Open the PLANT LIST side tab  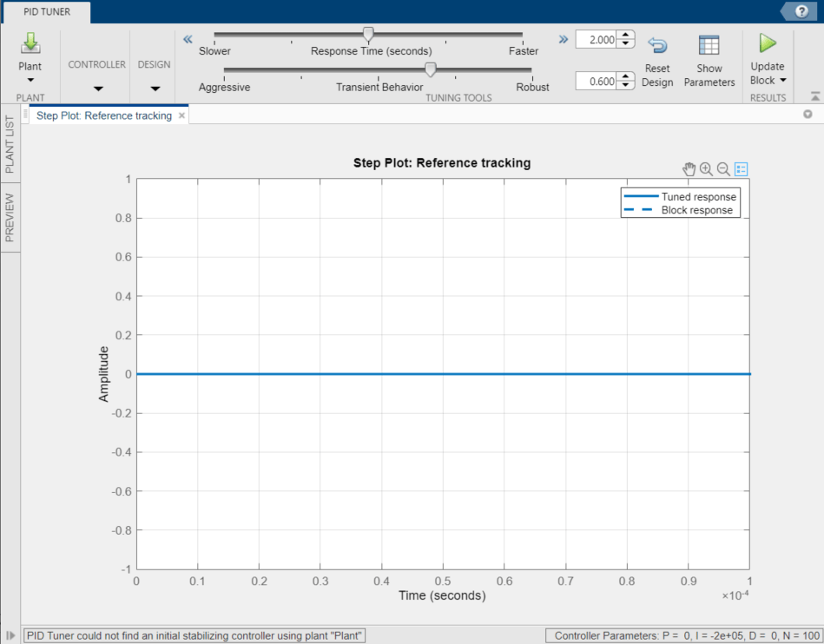pos(10,144)
